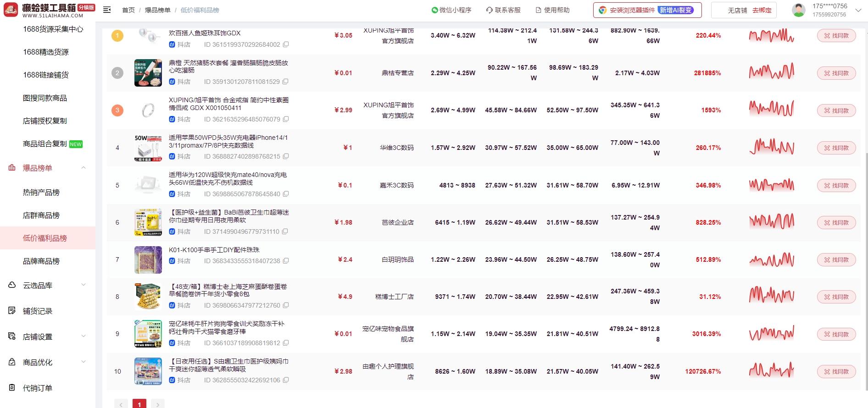Copy ID 3683433555318407238 via copy icon
The height and width of the screenshot is (408, 868).
point(286,261)
